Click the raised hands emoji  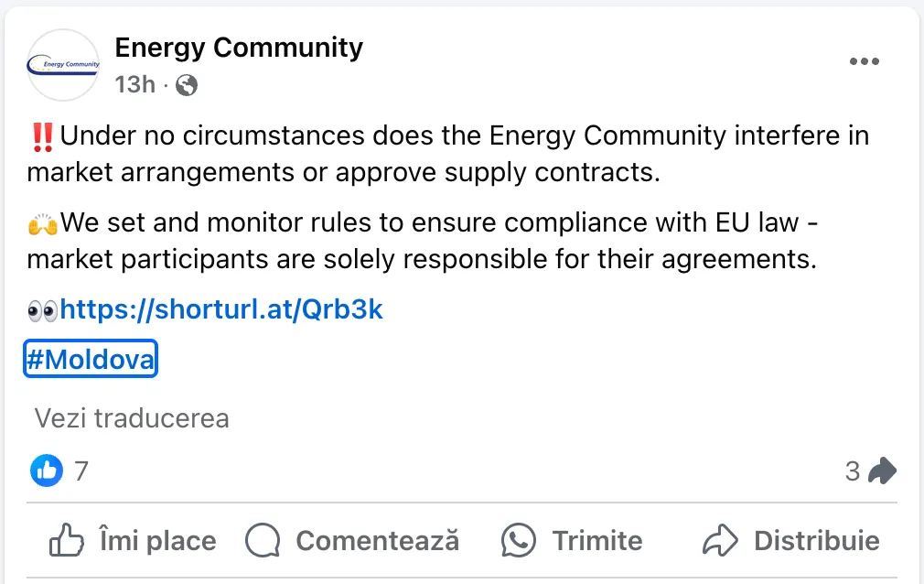click(42, 224)
